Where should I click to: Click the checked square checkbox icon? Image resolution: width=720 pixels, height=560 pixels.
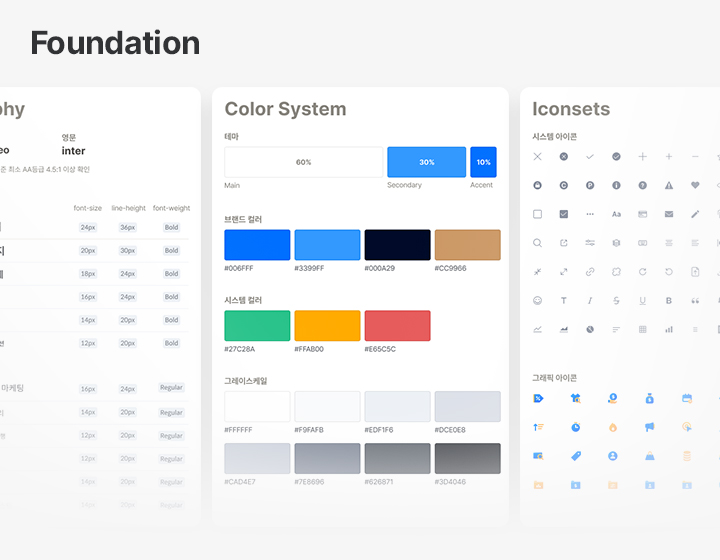point(564,214)
